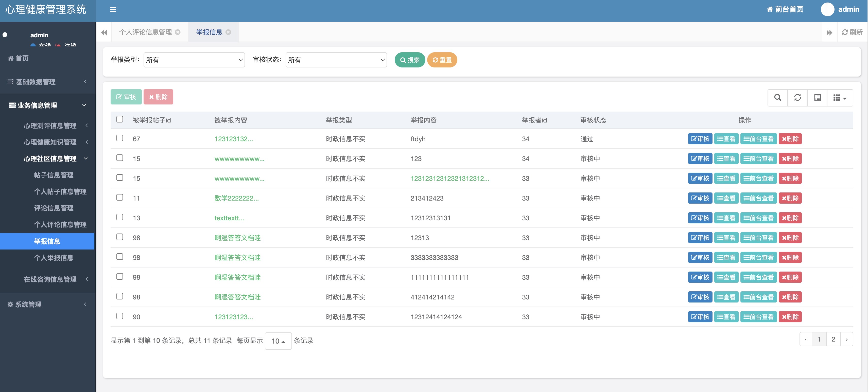Check the row with post id 13

(120, 217)
